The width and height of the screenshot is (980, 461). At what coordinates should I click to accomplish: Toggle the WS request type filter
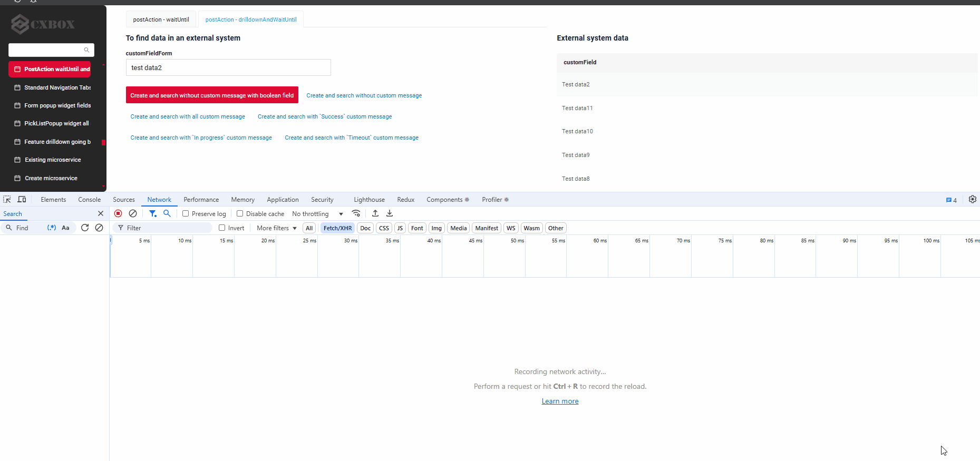point(511,228)
